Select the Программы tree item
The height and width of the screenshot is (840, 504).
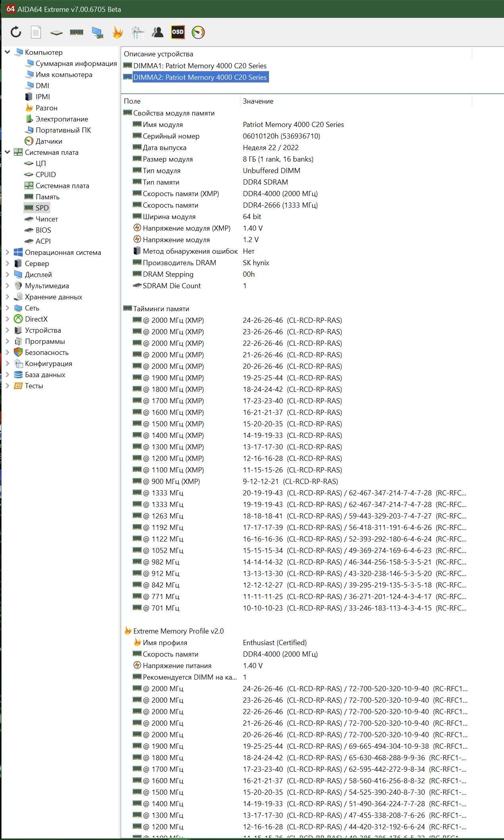(45, 341)
